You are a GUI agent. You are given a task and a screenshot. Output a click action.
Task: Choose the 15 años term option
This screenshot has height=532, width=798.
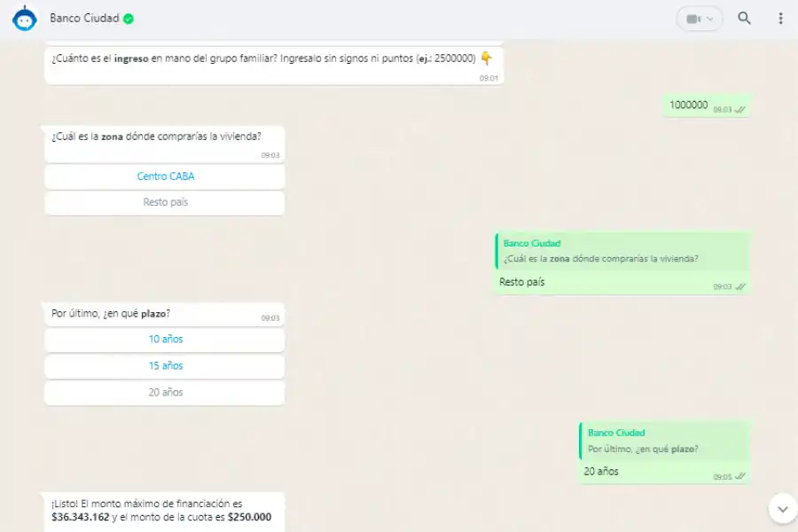164,365
